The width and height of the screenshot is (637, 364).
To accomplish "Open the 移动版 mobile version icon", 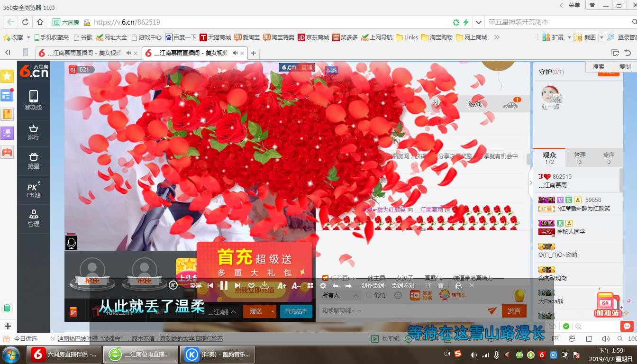I will click(33, 100).
